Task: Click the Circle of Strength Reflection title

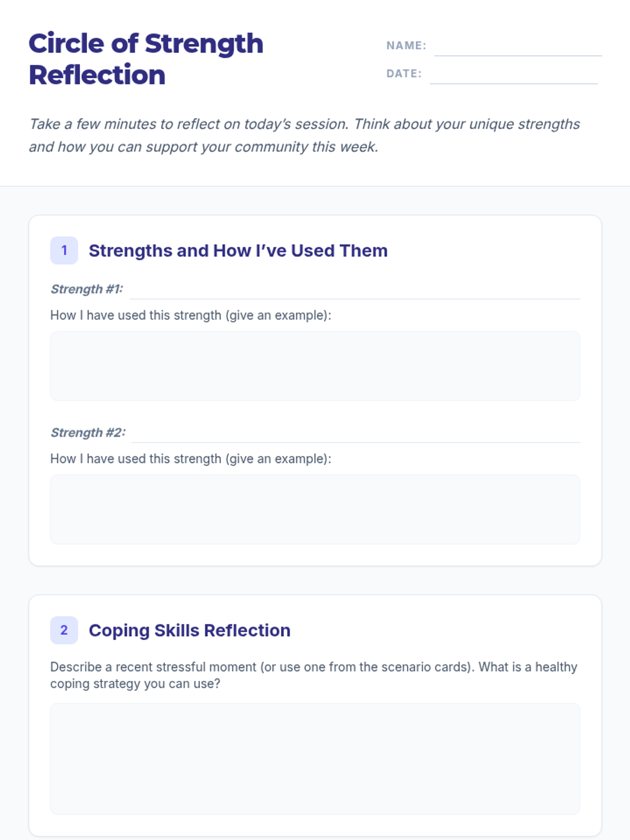Action: point(146,59)
